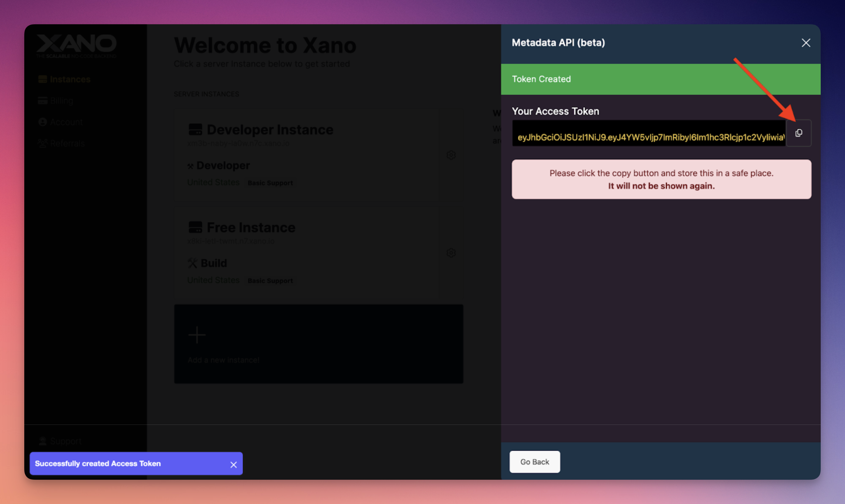Open Developer Instance settings gear
Image resolution: width=845 pixels, height=504 pixels.
[x=451, y=155]
